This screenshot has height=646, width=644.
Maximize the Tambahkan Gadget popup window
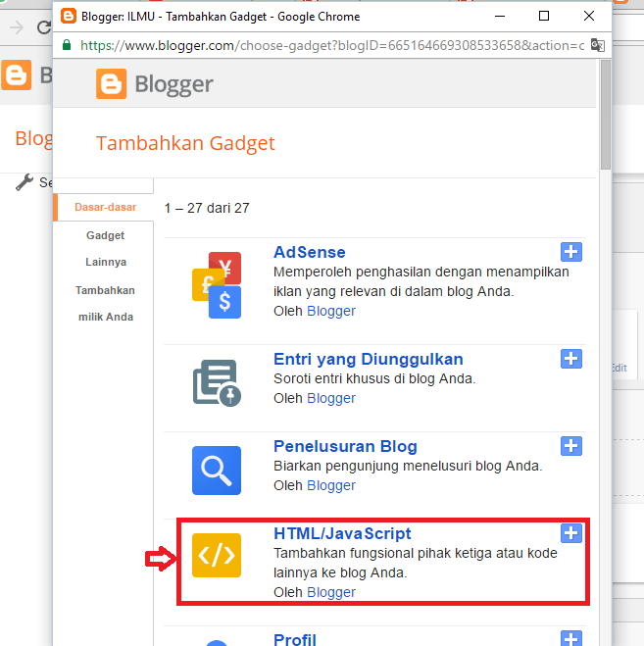click(x=544, y=16)
